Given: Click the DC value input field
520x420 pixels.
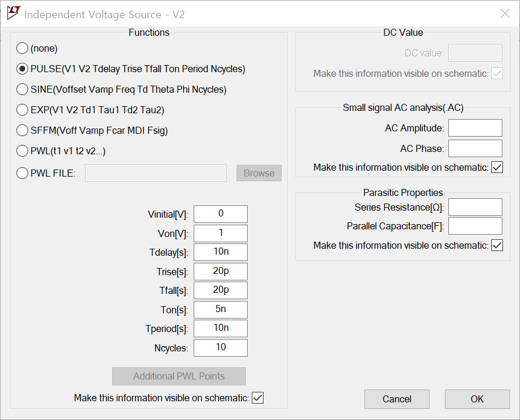Looking at the screenshot, I should coord(475,53).
